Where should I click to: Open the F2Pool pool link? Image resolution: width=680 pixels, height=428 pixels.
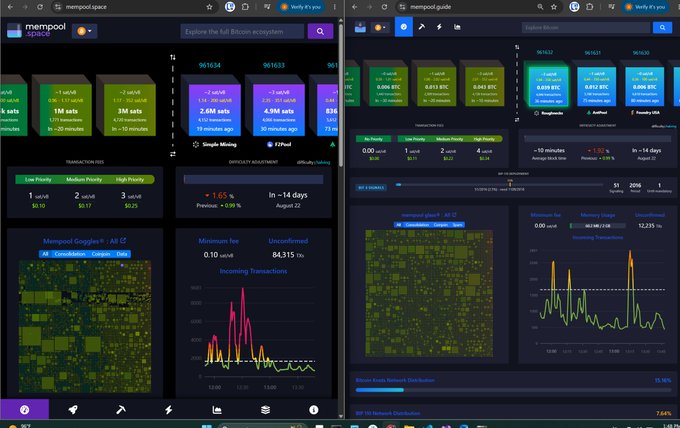point(279,144)
